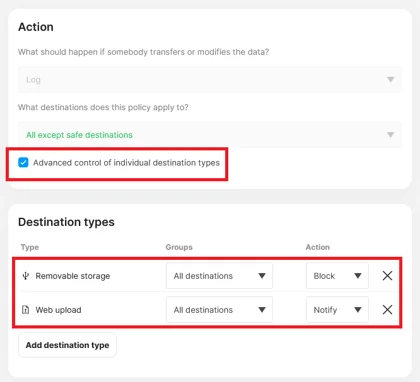This screenshot has width=420, height=382.
Task: Click the Add destination type button
Action: 67,345
